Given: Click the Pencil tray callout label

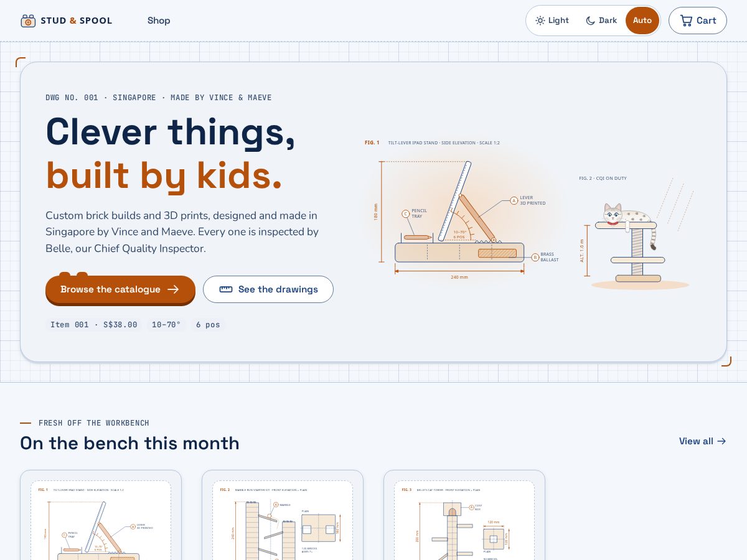Looking at the screenshot, I should coord(419,213).
